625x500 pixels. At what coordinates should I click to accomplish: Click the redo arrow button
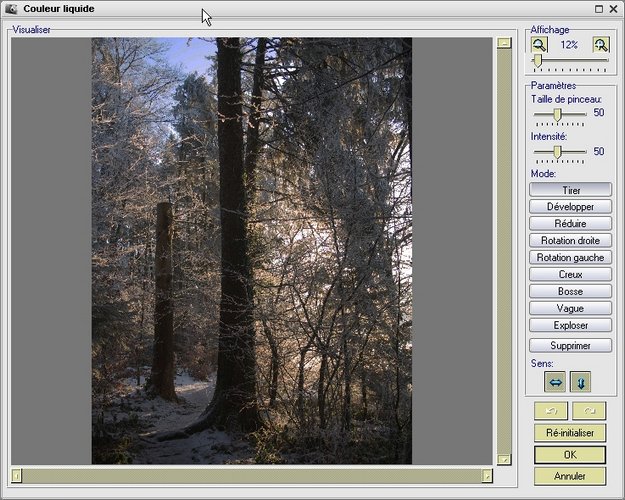(589, 411)
